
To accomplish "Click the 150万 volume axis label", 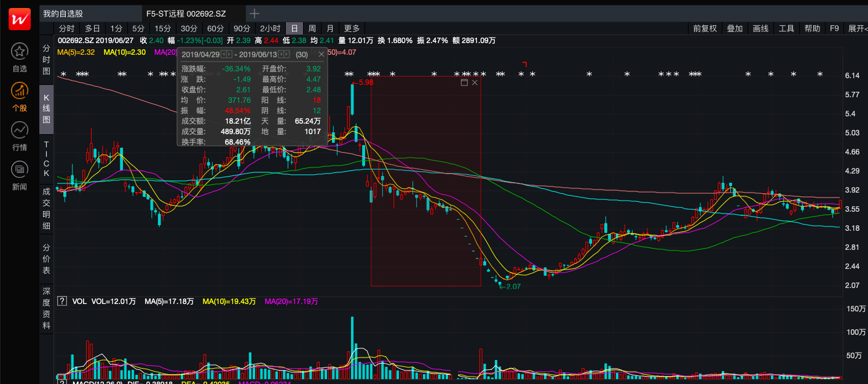I will point(855,308).
